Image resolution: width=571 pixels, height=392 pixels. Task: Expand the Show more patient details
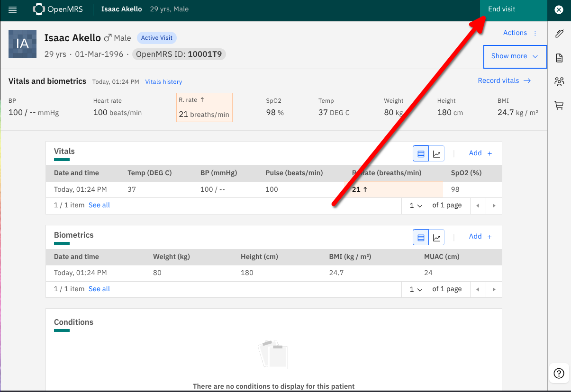click(515, 56)
